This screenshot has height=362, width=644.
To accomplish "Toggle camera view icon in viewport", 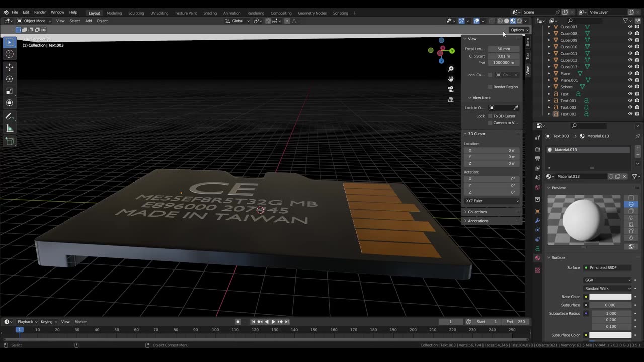I will 451,89.
